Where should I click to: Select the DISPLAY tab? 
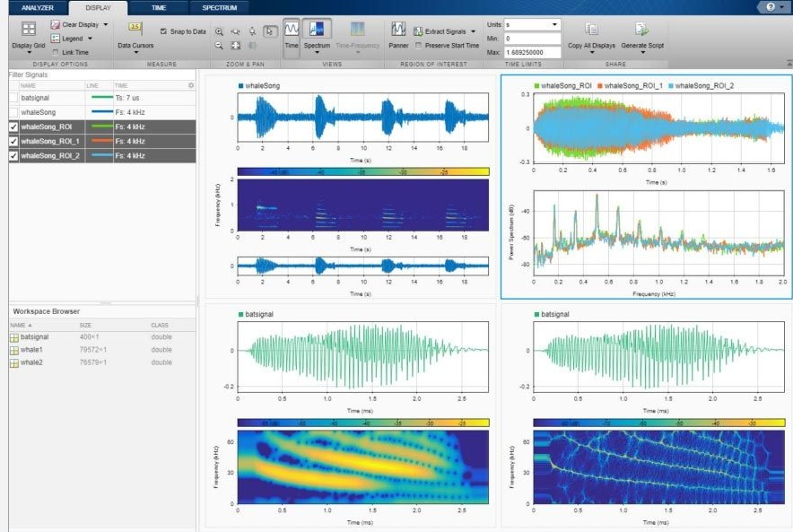[x=98, y=7]
